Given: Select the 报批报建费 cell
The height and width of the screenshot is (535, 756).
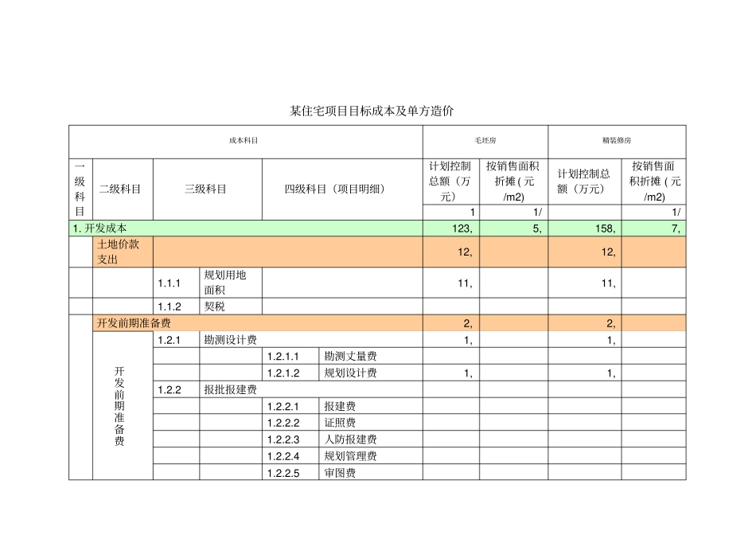Looking at the screenshot, I should [x=311, y=389].
